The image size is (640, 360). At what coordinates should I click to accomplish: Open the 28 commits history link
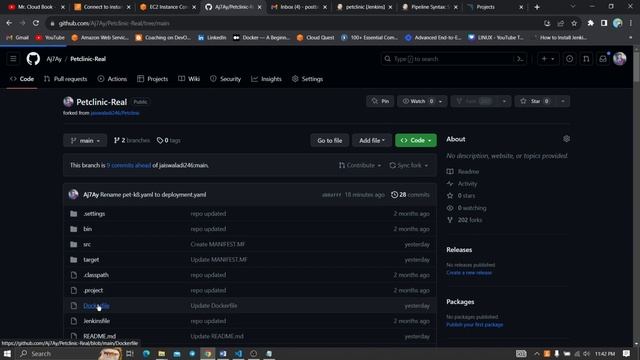pyautogui.click(x=410, y=195)
